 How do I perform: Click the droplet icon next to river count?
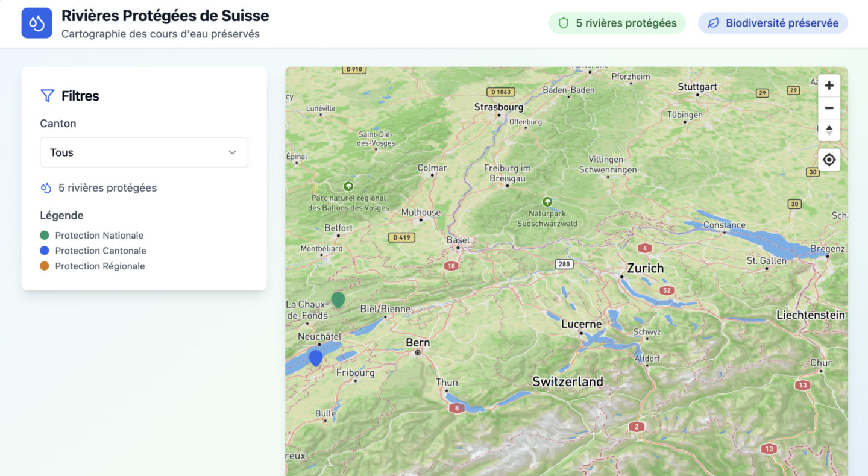pyautogui.click(x=46, y=188)
